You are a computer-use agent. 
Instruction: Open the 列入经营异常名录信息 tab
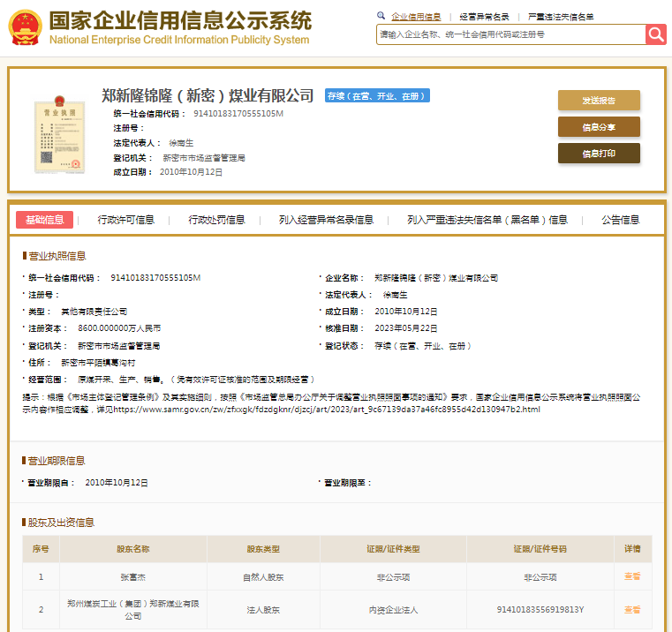(326, 220)
